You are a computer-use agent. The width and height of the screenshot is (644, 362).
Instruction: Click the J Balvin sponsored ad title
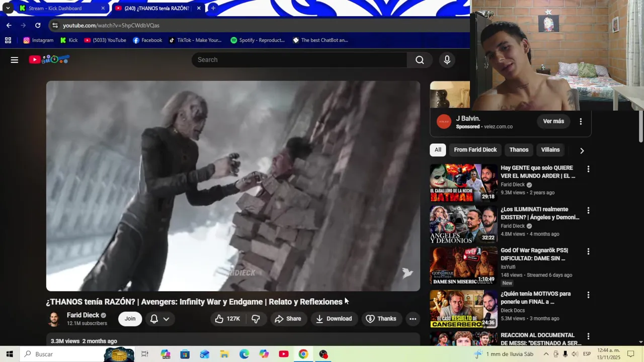point(468,119)
